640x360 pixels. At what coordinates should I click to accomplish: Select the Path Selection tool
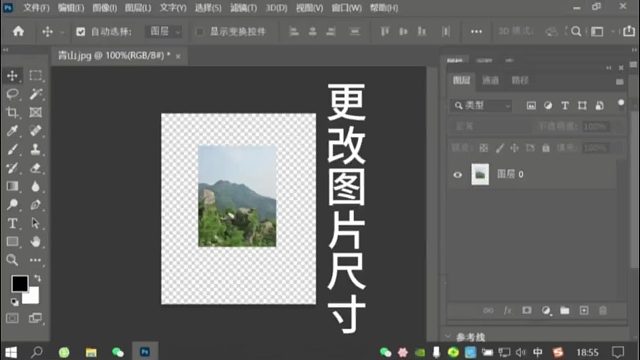click(x=36, y=223)
